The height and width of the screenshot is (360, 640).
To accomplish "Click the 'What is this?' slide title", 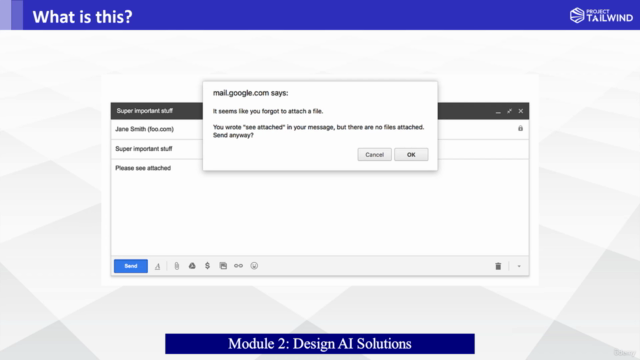I will pyautogui.click(x=82, y=17).
